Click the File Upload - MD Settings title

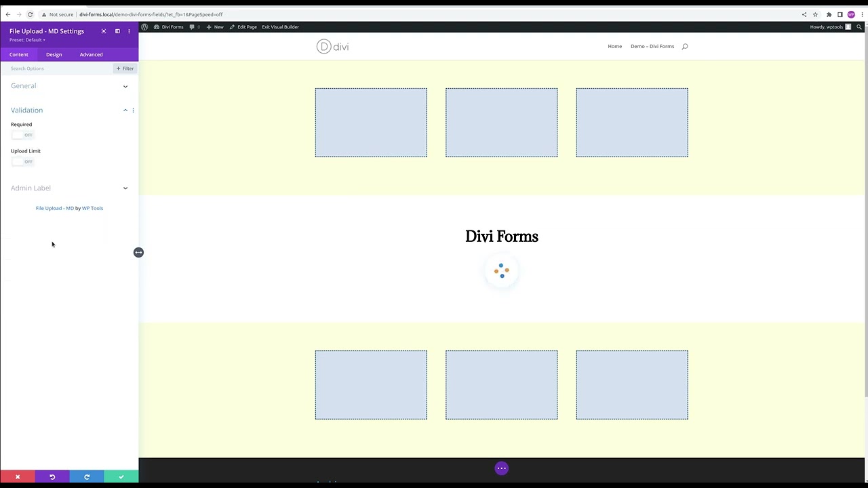47,31
